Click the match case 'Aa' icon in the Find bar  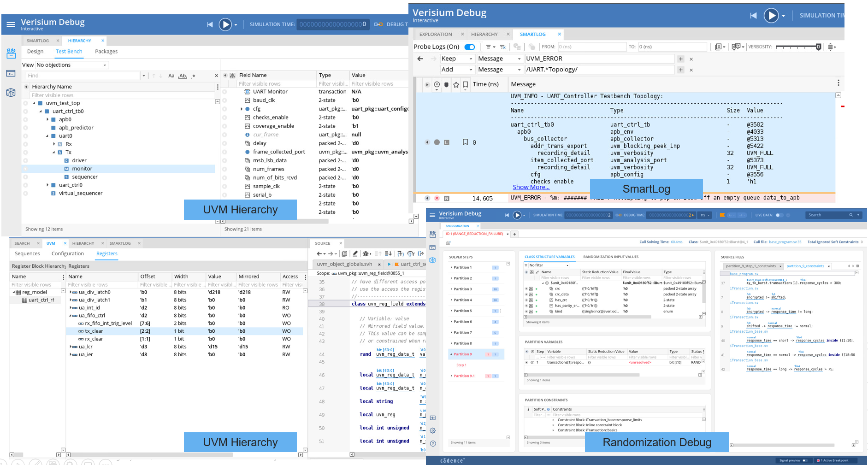(171, 76)
